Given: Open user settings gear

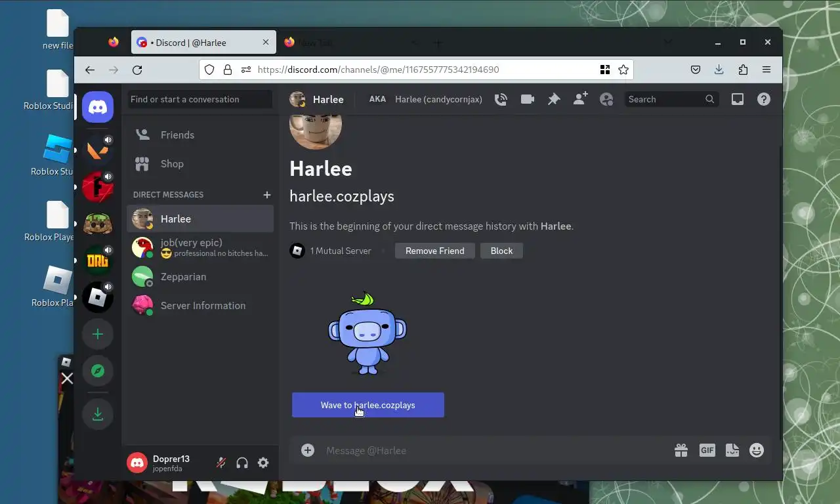Looking at the screenshot, I should pyautogui.click(x=263, y=463).
